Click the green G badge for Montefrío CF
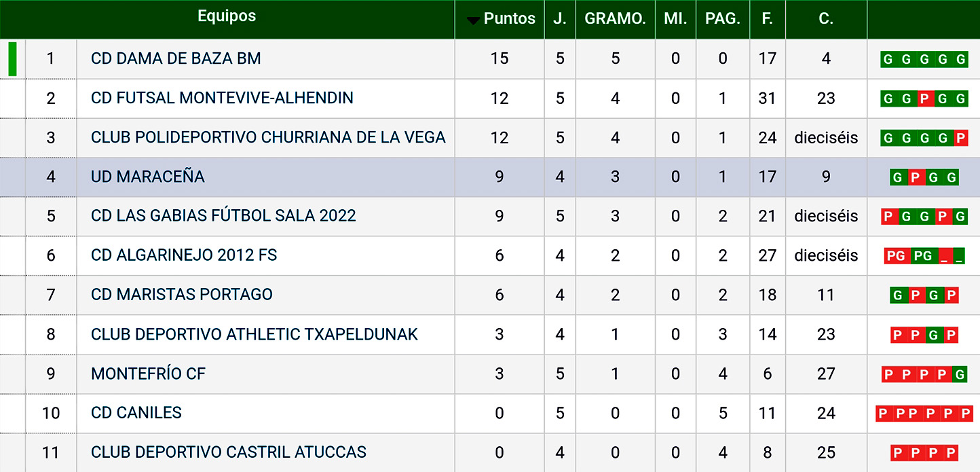 click(x=960, y=374)
